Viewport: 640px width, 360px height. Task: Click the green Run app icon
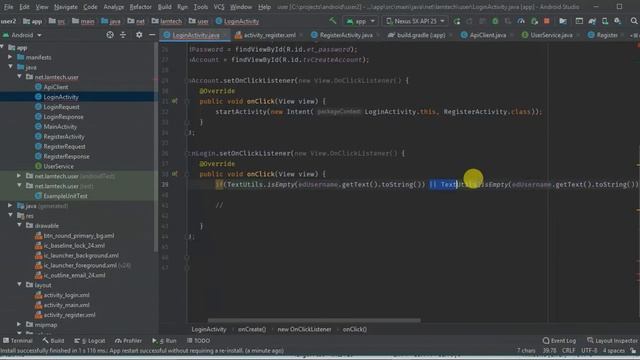(x=457, y=21)
